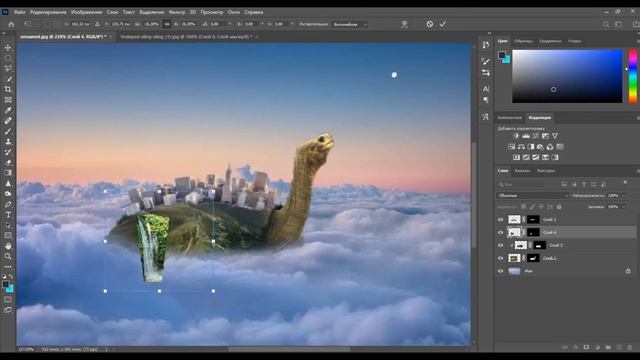Open the interpolation dropdown in options bar

(x=349, y=24)
